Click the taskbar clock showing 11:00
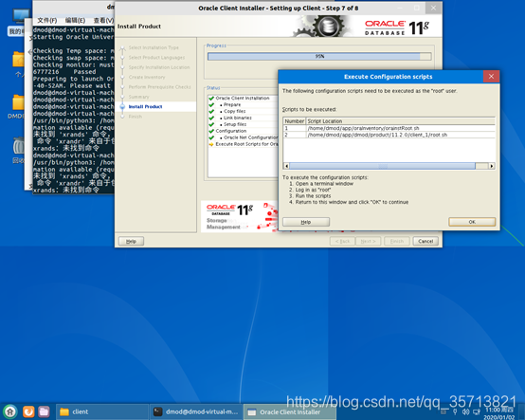This screenshot has width=525, height=420. (x=498, y=413)
